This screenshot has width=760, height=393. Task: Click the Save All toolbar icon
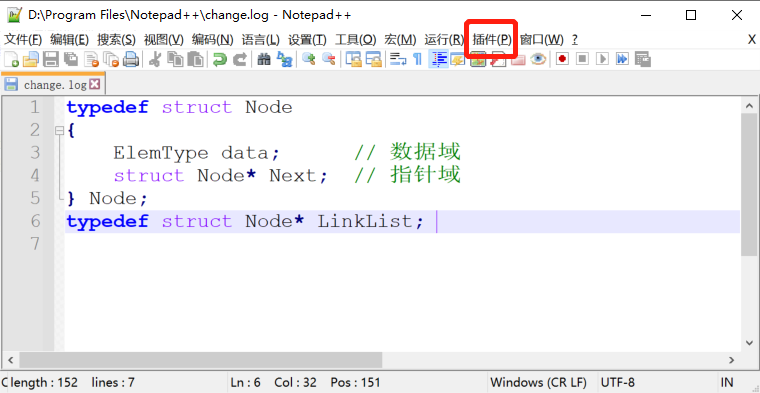click(71, 59)
